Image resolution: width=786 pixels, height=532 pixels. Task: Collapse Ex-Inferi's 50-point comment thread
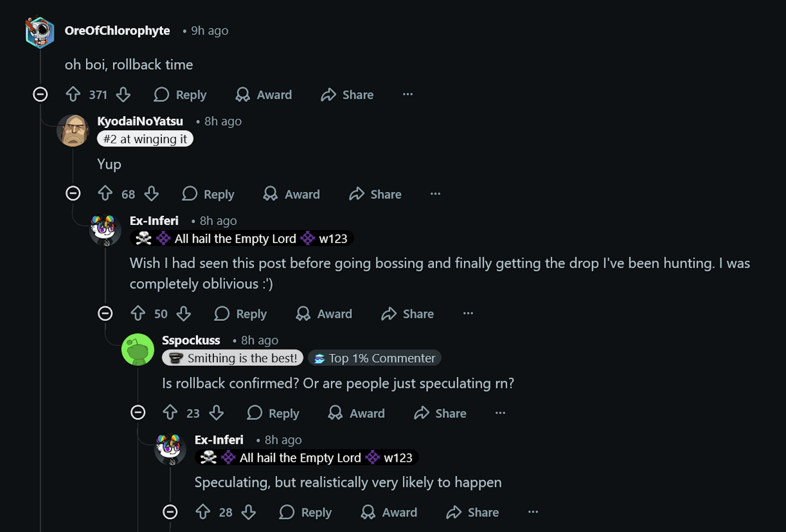[x=105, y=313]
